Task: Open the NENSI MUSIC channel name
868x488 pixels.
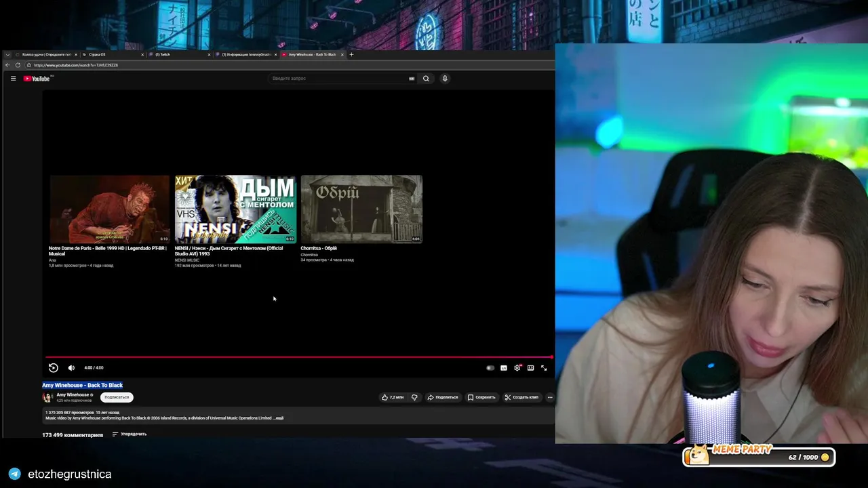Action: (187, 260)
